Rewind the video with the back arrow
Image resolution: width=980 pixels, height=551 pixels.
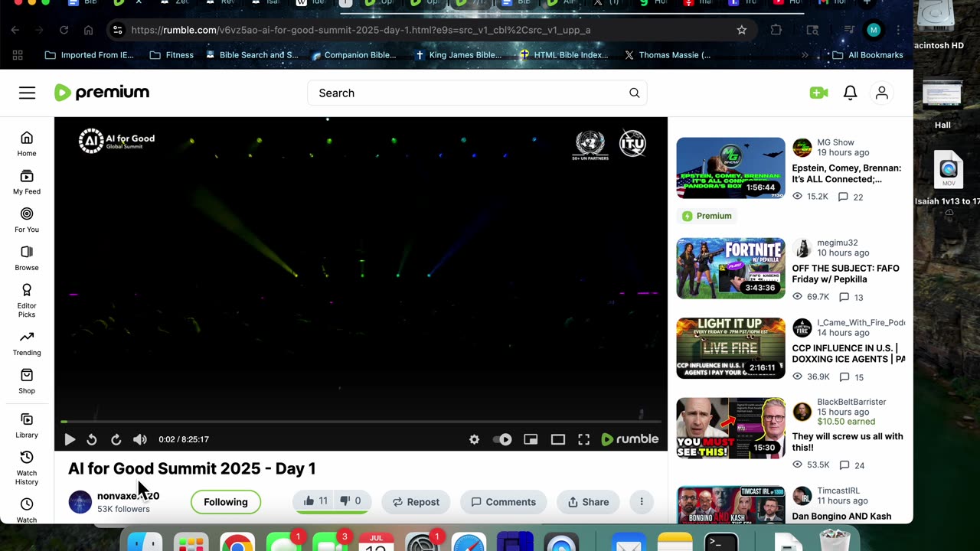(x=92, y=439)
